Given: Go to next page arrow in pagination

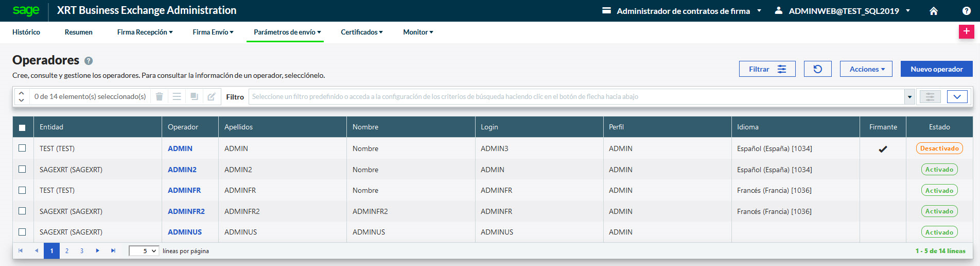Looking at the screenshot, I should pyautogui.click(x=97, y=251).
